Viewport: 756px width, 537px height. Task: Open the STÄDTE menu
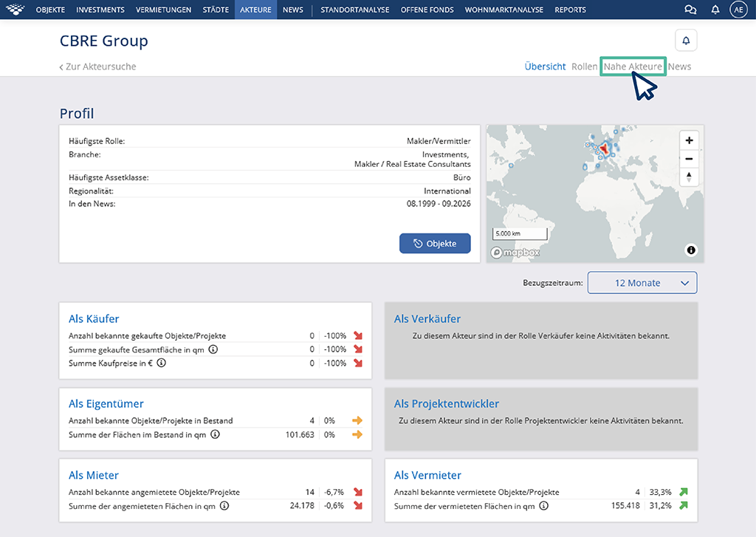click(216, 10)
